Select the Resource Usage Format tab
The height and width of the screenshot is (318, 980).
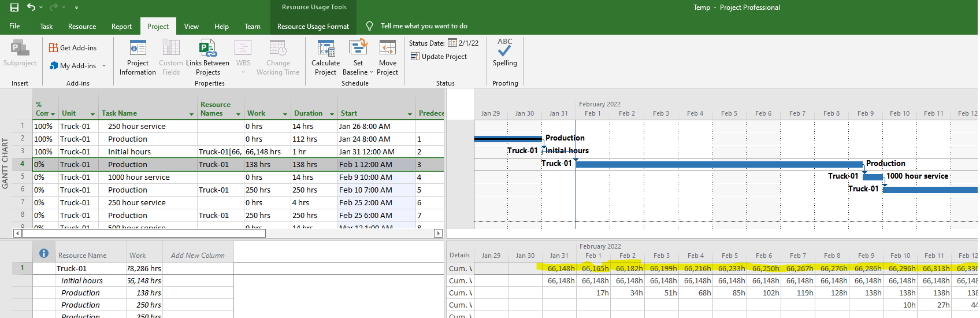pos(313,27)
